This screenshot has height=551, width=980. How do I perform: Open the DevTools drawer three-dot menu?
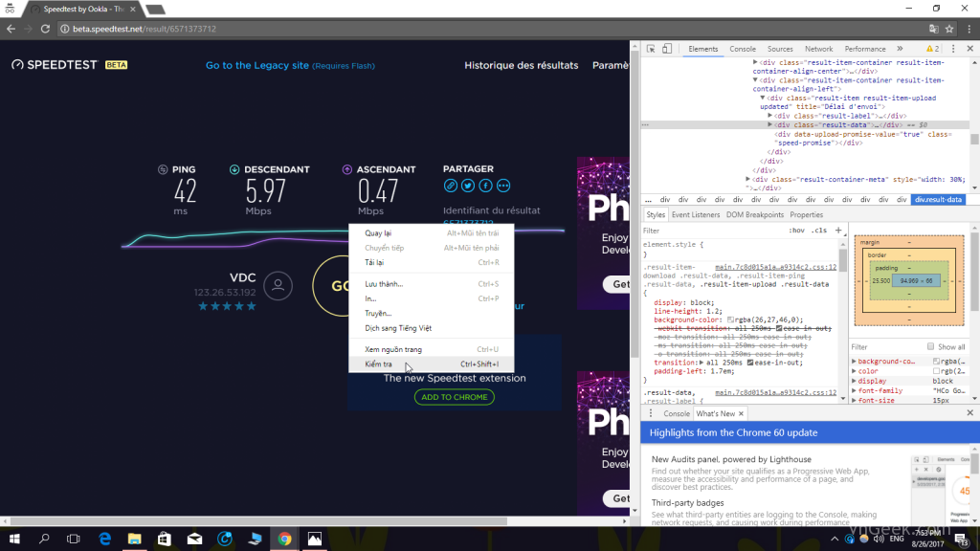651,413
